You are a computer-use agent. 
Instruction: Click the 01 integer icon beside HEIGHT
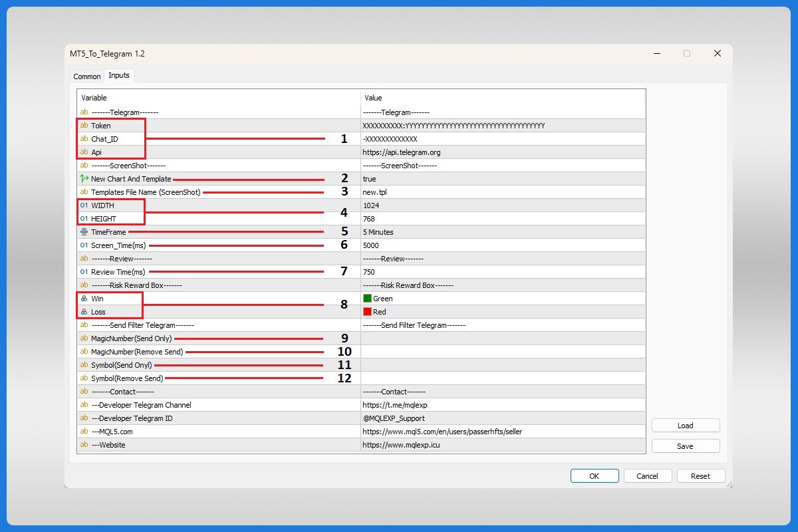(84, 219)
